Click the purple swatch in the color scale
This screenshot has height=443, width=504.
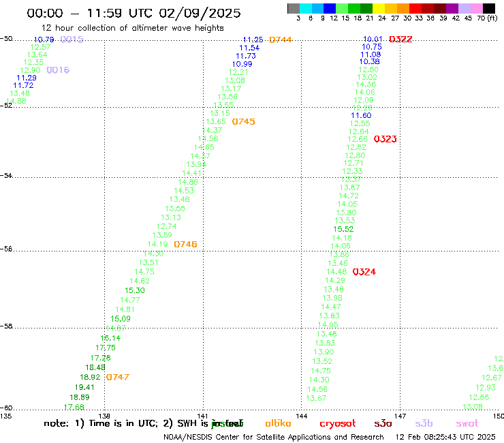pos(452,8)
